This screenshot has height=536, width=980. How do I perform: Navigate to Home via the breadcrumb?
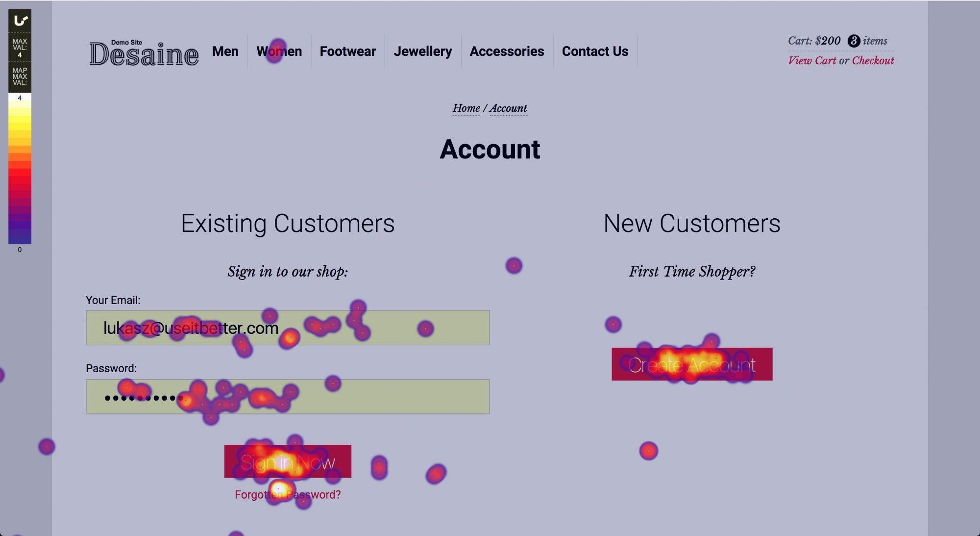pos(465,108)
